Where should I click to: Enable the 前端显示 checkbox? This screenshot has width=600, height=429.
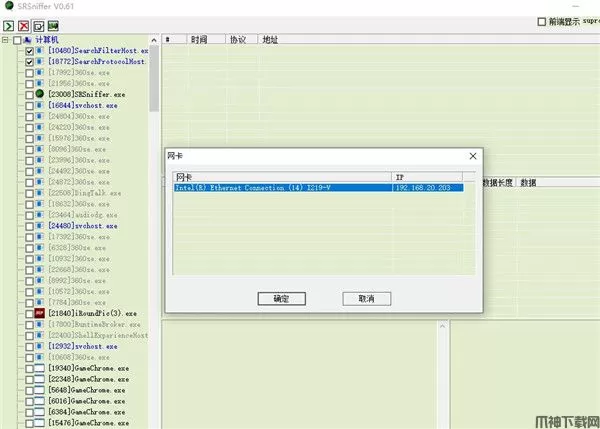(x=542, y=21)
